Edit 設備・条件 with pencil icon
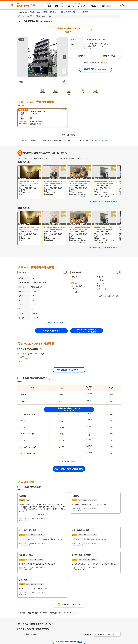Image resolution: width=138 pixels, height=644 pixels. click(x=118, y=273)
